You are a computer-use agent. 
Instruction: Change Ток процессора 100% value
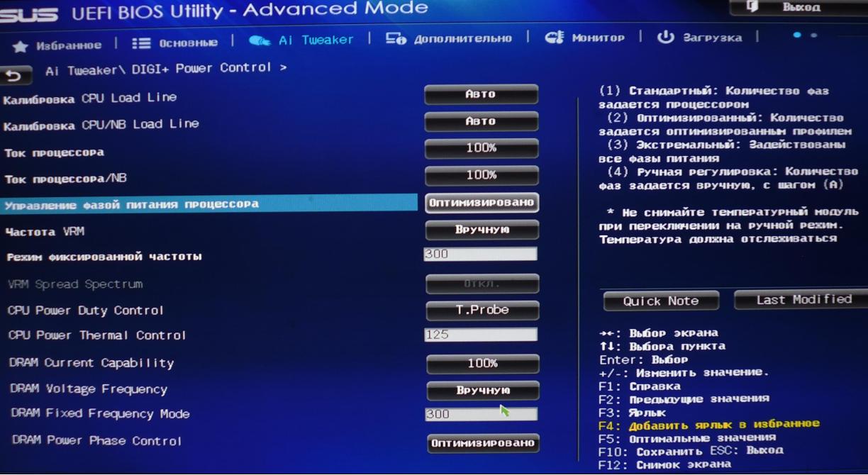coord(482,148)
